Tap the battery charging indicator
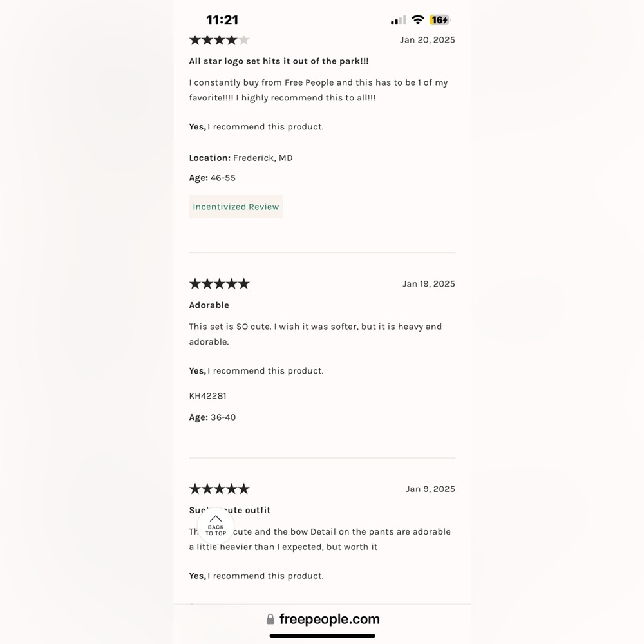This screenshot has height=644, width=644. (x=440, y=20)
